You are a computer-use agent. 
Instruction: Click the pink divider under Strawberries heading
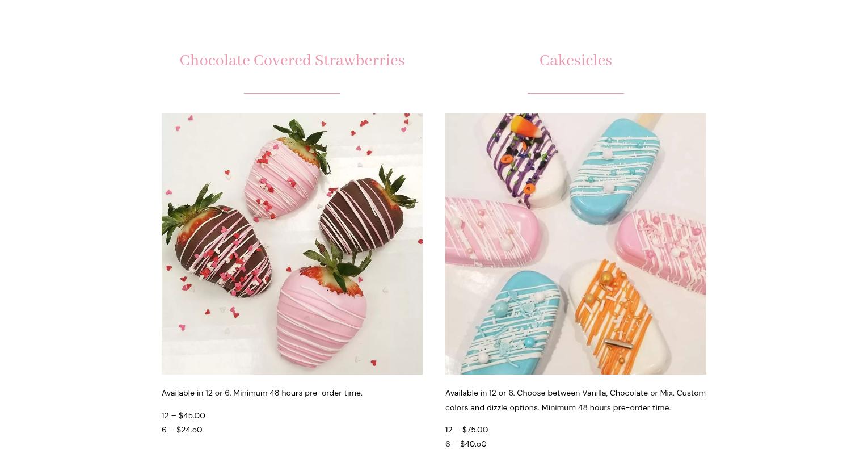coord(292,93)
